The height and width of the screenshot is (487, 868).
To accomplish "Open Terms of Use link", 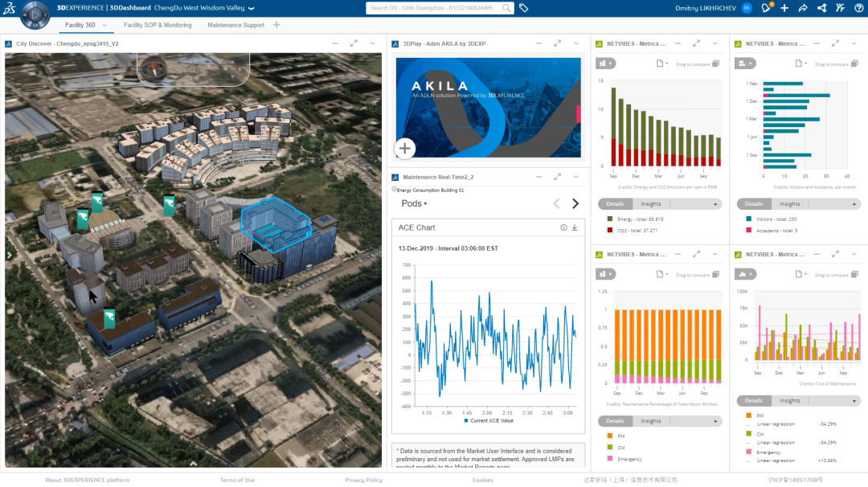I will pyautogui.click(x=237, y=480).
